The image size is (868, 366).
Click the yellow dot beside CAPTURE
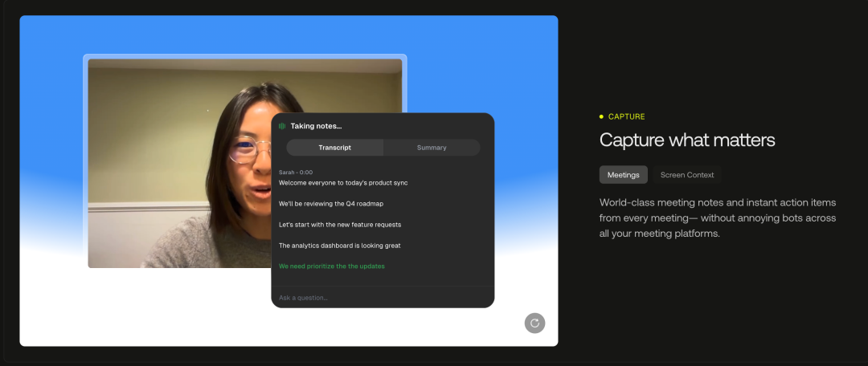click(601, 117)
